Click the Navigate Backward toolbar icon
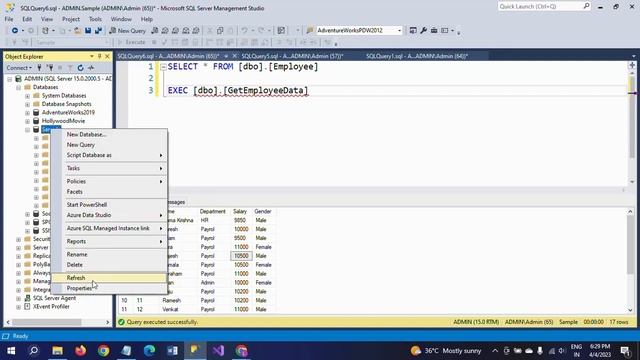This screenshot has width=640, height=360. click(x=15, y=31)
